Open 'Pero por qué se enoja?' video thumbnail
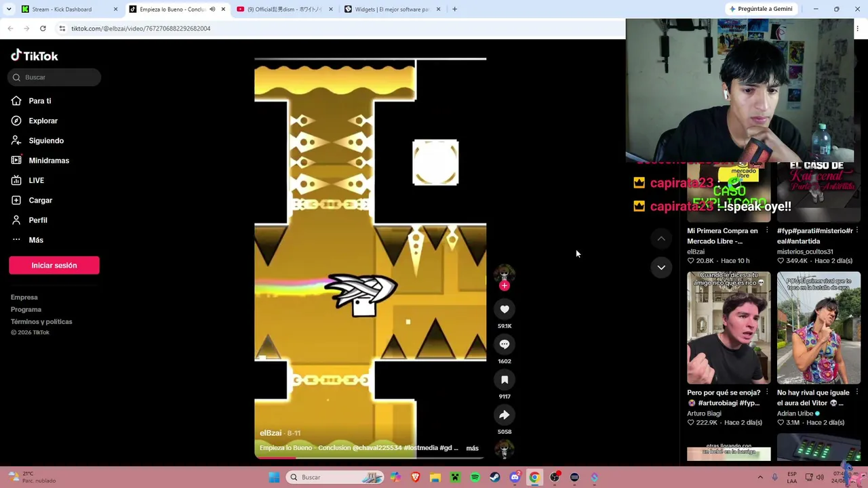This screenshot has width=868, height=488. pos(729,328)
